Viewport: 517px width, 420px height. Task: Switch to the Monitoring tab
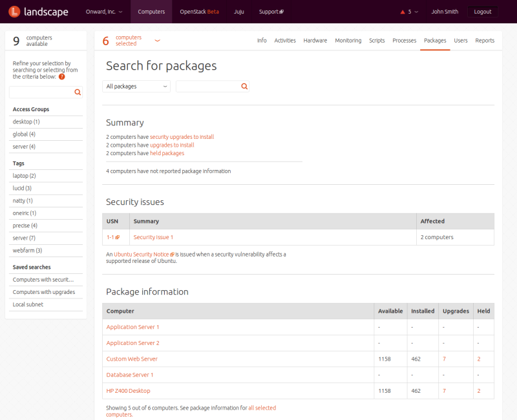point(348,40)
